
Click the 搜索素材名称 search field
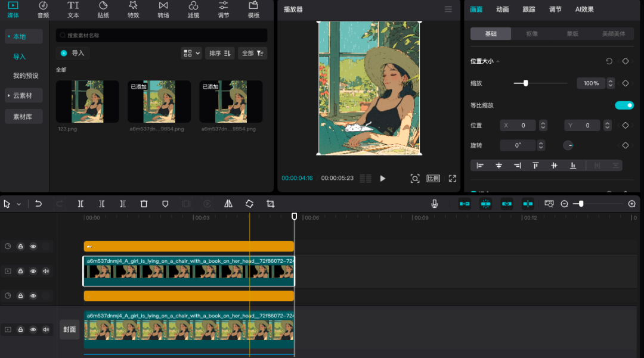(x=162, y=36)
